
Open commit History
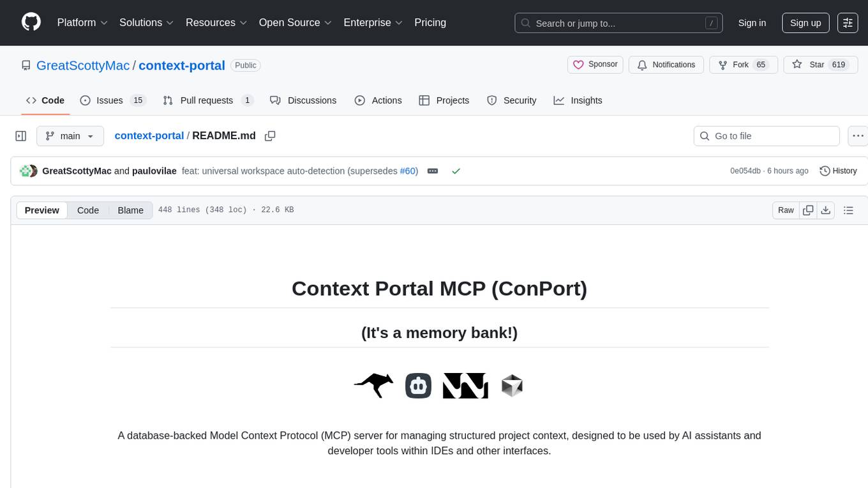pos(838,171)
